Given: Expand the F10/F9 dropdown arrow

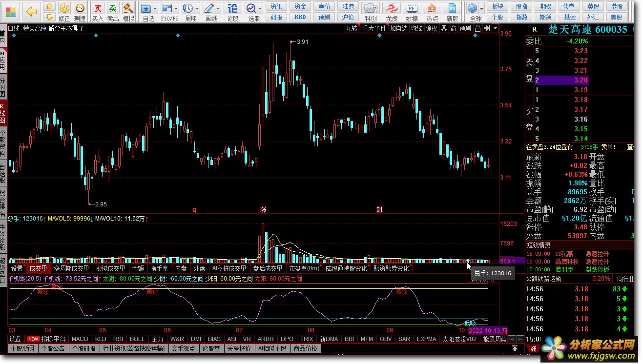Looking at the screenshot, I should 176,9.
